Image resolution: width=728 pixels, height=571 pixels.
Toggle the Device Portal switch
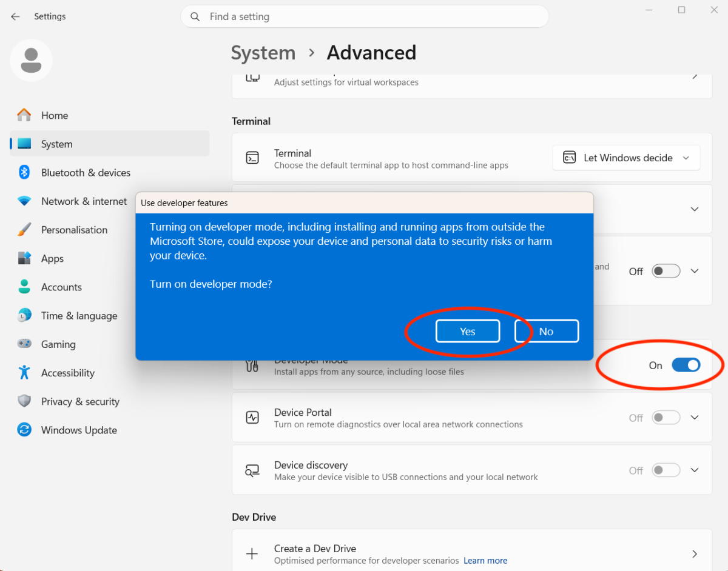(x=666, y=418)
